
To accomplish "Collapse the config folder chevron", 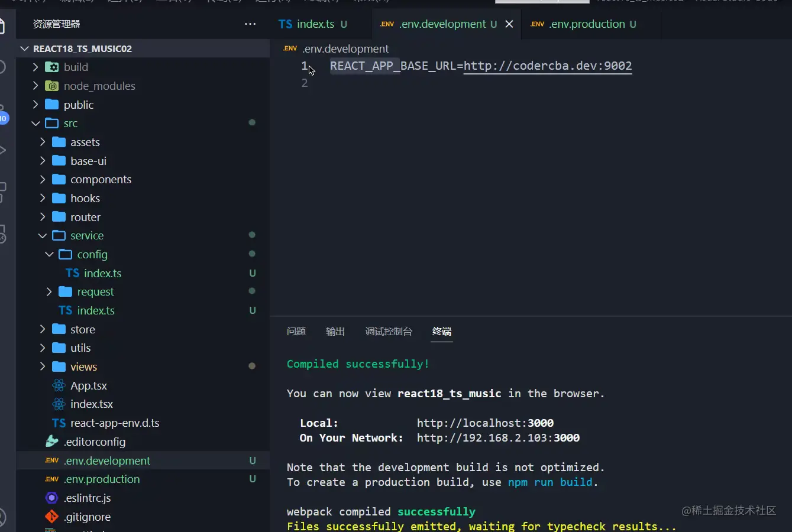I will coord(49,254).
